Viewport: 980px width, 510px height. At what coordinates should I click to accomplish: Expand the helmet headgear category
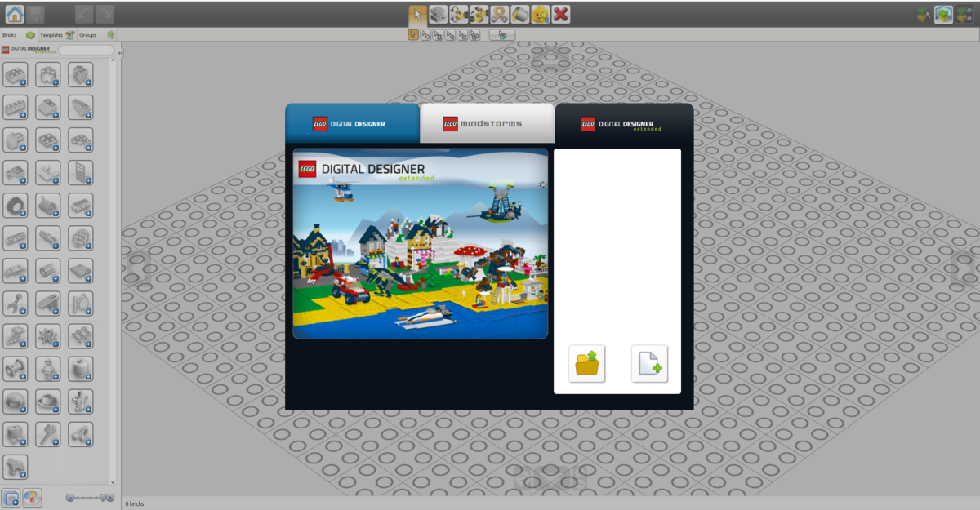[16, 401]
